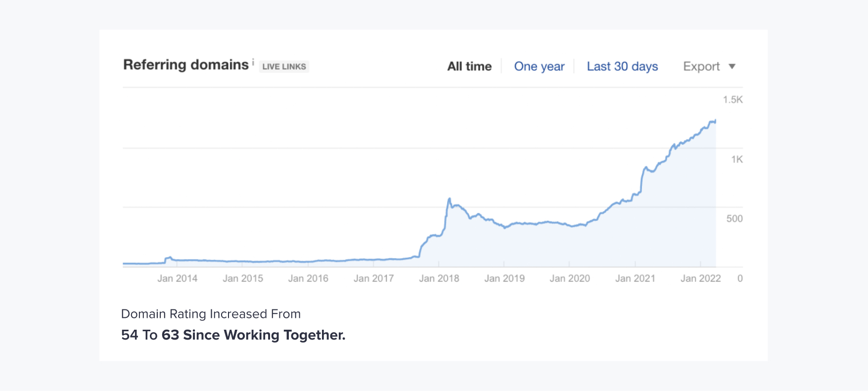Screen dimensions: 868x391
Task: Click the Jan 2014 axis label
Action: pos(177,278)
